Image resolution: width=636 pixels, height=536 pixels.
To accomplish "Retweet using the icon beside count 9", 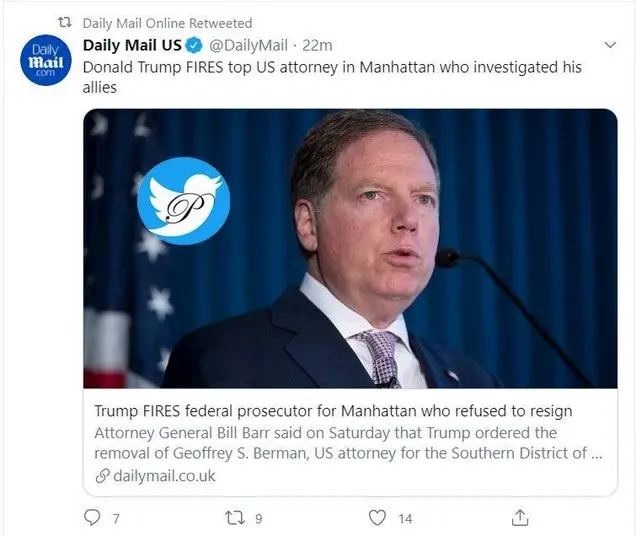I will 232,518.
